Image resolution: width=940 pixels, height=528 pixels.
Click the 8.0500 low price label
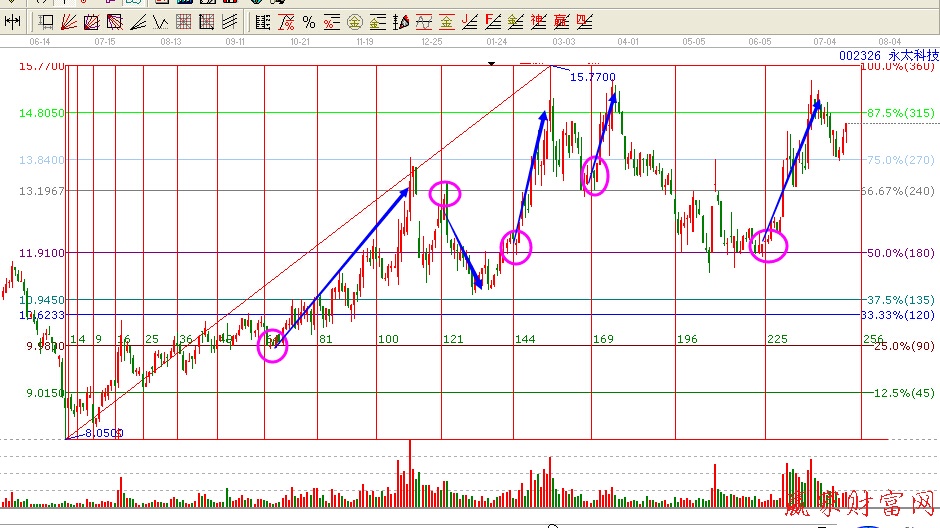point(104,433)
